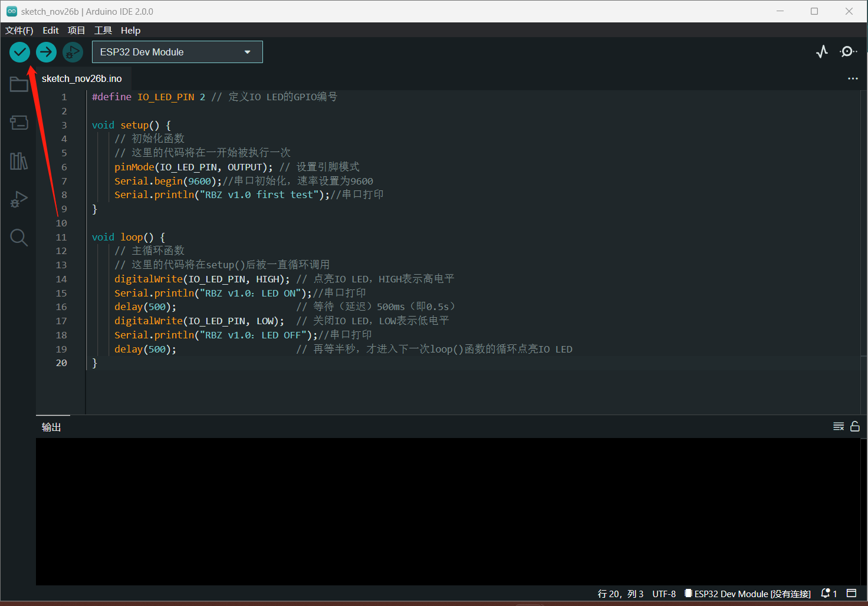Click line number 11 in the gutter

point(61,238)
